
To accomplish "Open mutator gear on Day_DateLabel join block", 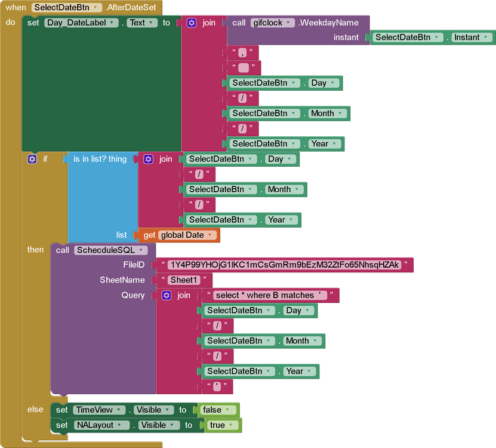I will coord(192,23).
